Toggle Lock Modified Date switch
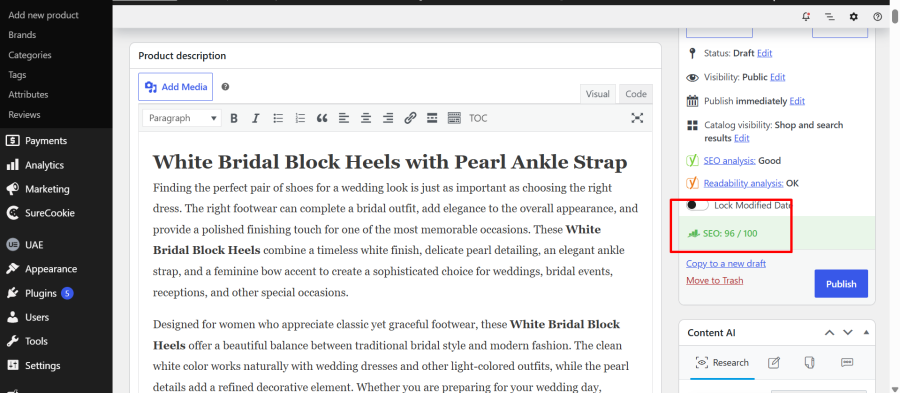The height and width of the screenshot is (393, 900). (x=697, y=205)
